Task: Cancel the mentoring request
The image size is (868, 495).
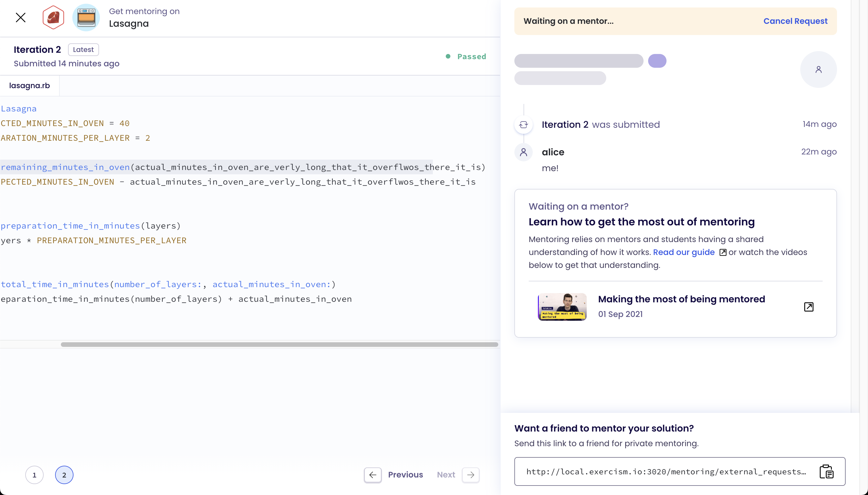Action: (x=795, y=21)
